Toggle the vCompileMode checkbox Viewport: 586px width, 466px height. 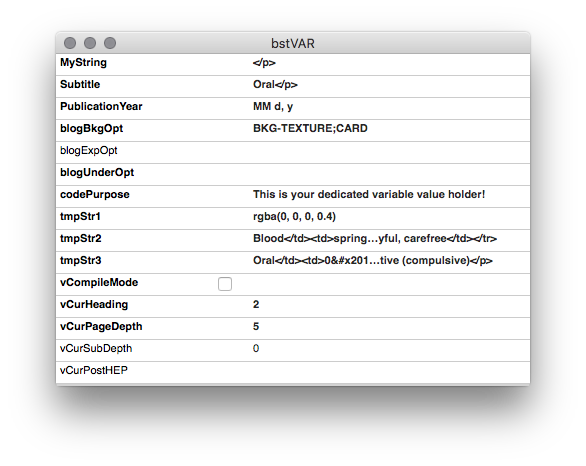[x=225, y=284]
